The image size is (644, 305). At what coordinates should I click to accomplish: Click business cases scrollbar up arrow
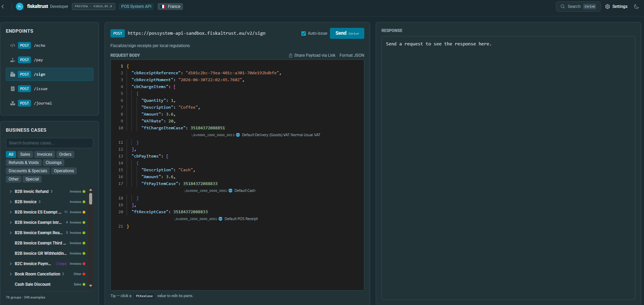(x=91, y=190)
